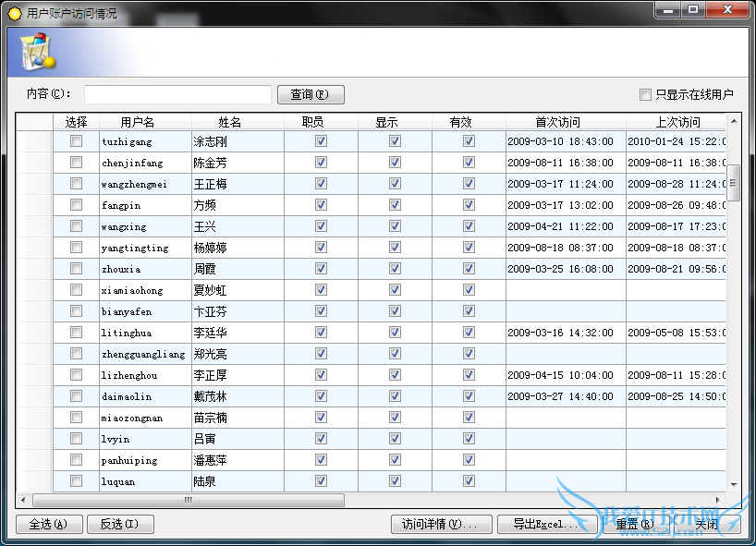
Task: Click the 职员 column header
Action: coord(321,122)
